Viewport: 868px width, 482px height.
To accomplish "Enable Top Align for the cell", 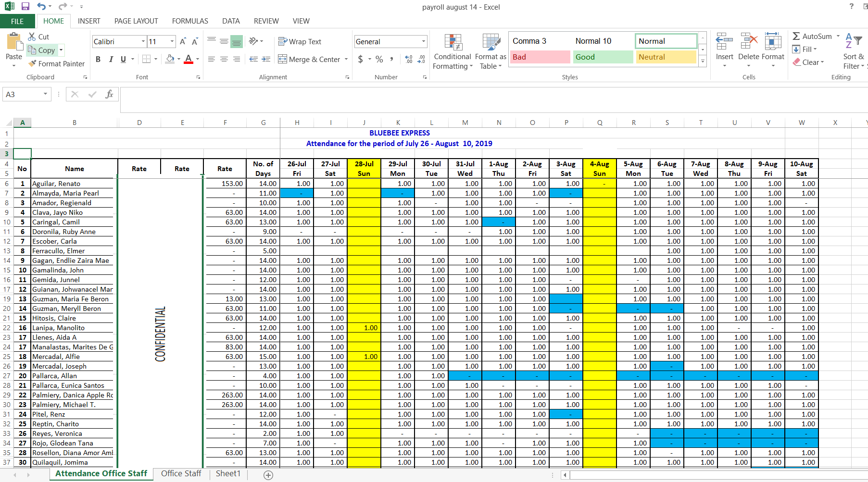I will click(x=212, y=41).
